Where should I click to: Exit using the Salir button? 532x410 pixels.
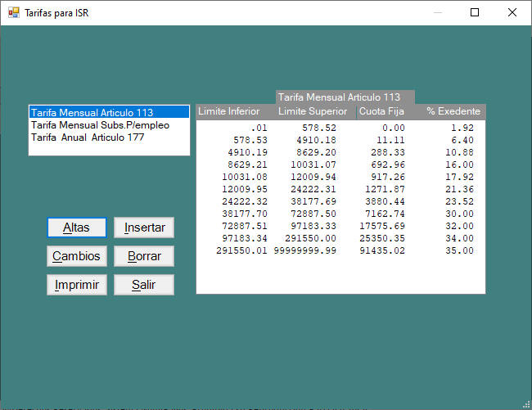(144, 285)
